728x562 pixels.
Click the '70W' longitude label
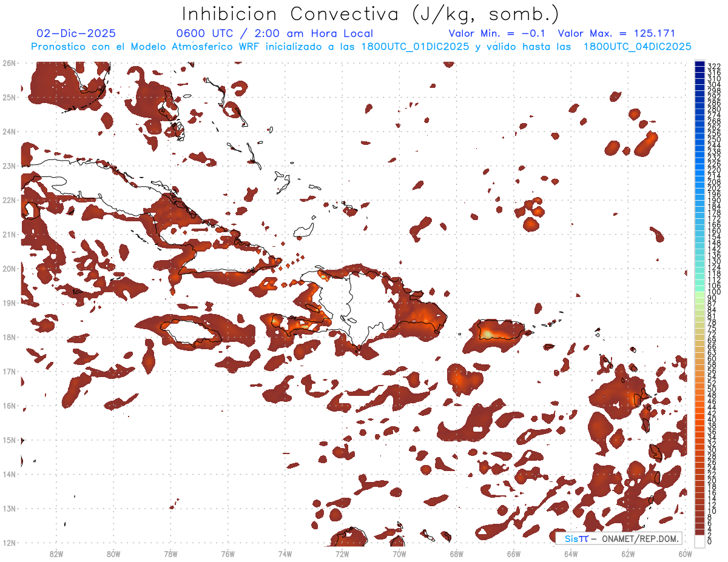coord(399,554)
